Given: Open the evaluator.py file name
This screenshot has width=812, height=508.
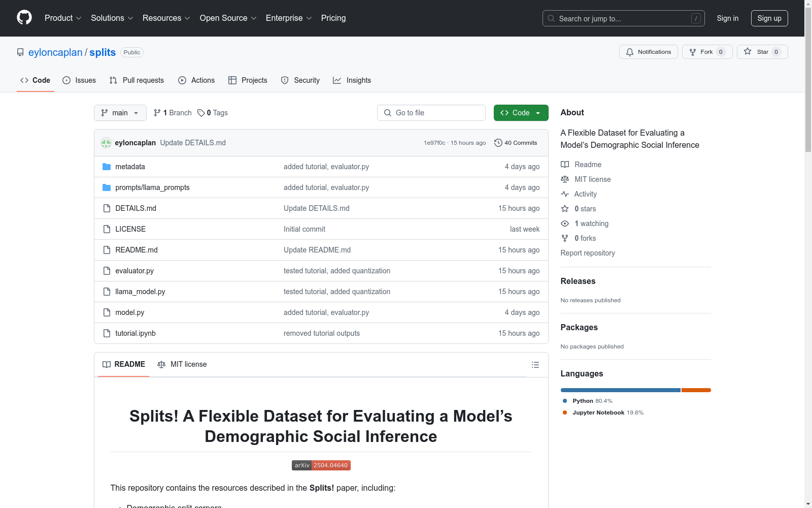Looking at the screenshot, I should coord(134,271).
